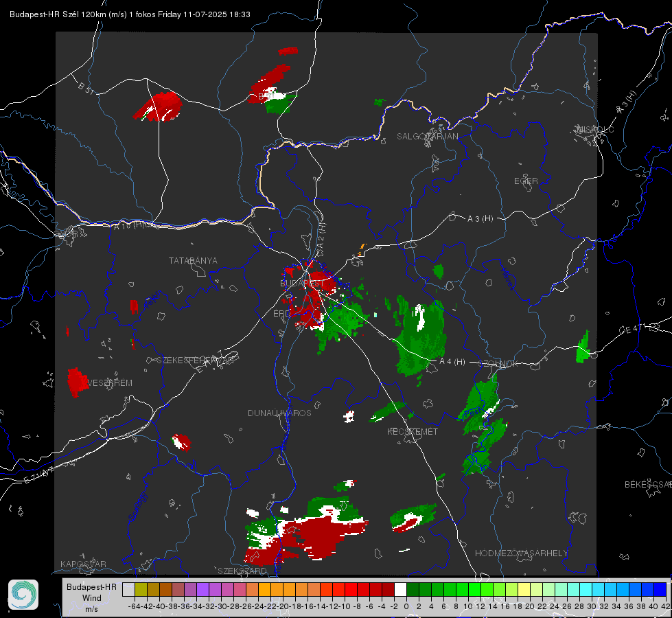Screen dimensions: 672x618
Task: Select the TATABÁNYA city label
Action: pos(193,261)
